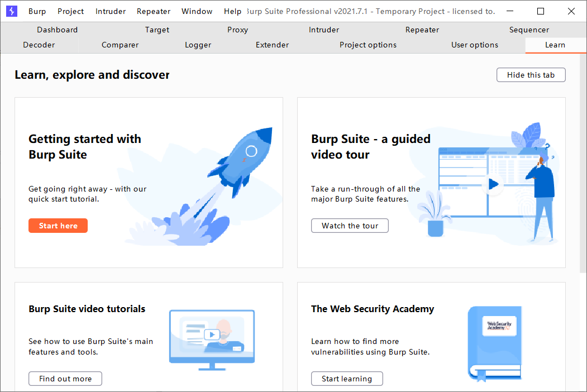This screenshot has width=587, height=392.
Task: Switch to the Target tab
Action: coord(157,30)
